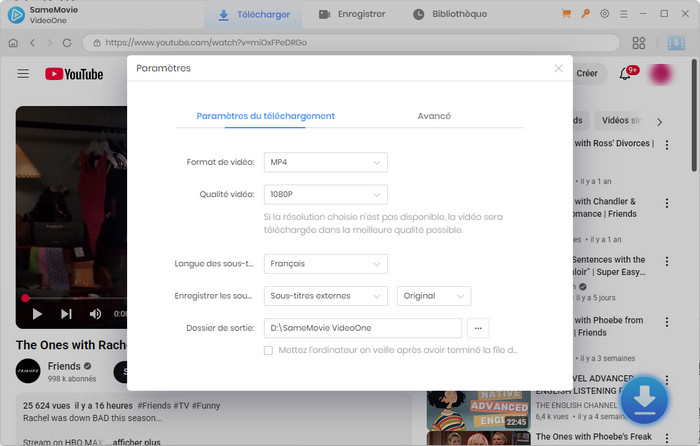Click the #Funny hashtag link
This screenshot has height=446, width=700.
206,406
